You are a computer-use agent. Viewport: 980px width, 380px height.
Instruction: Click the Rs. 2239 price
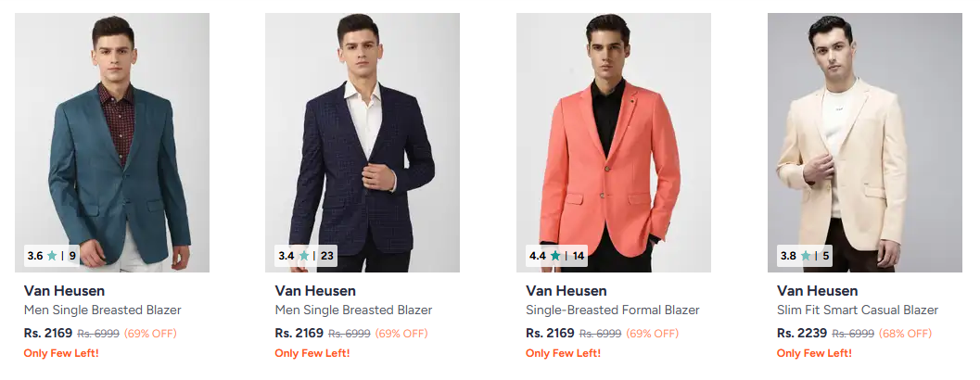[801, 333]
